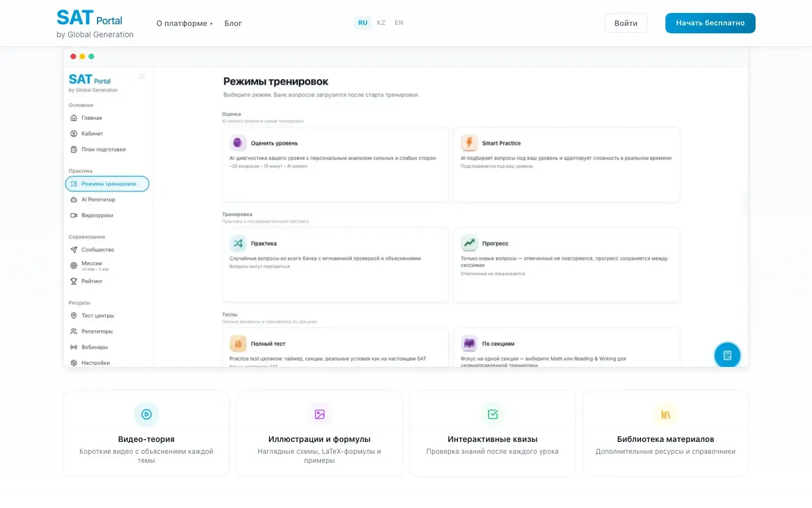Click the Иллюстрации и формулы image icon
Screen dimensions: 812x508
(x=320, y=414)
